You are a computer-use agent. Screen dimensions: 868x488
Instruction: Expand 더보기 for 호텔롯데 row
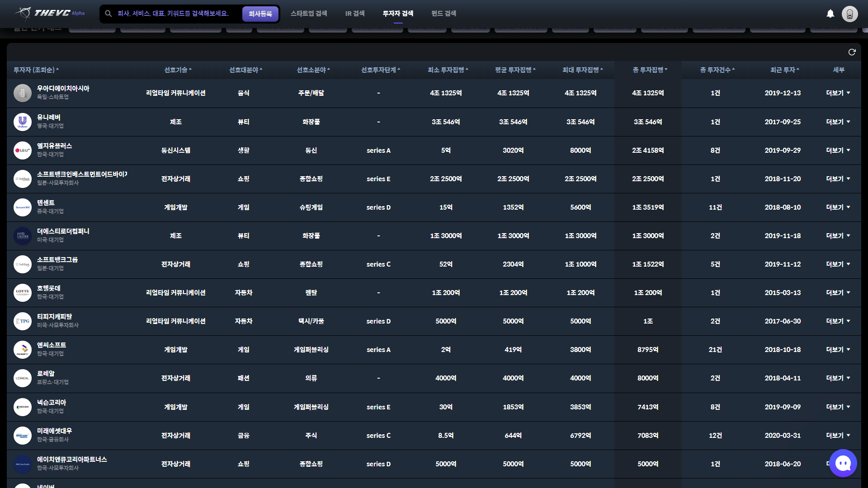(x=838, y=293)
